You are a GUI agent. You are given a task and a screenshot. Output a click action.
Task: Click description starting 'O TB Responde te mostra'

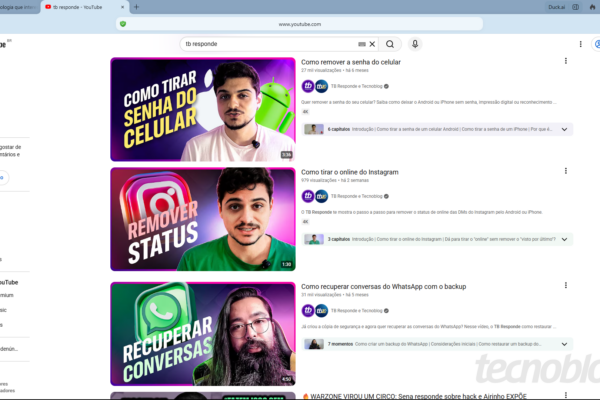click(x=422, y=212)
